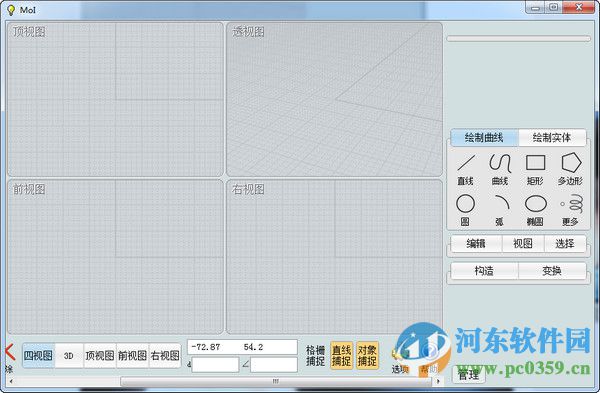Toggle 直线捕捉 straight snap
Image resolution: width=600 pixels, height=393 pixels.
point(341,355)
